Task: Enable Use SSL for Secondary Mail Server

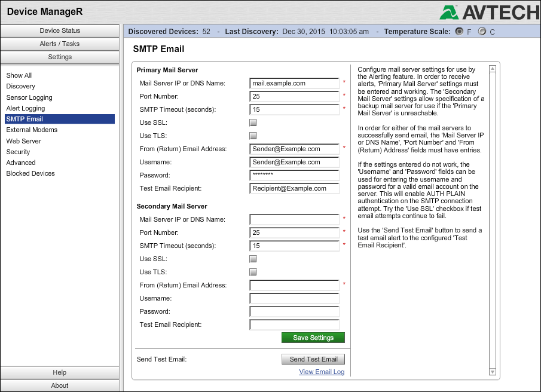Action: tap(252, 259)
